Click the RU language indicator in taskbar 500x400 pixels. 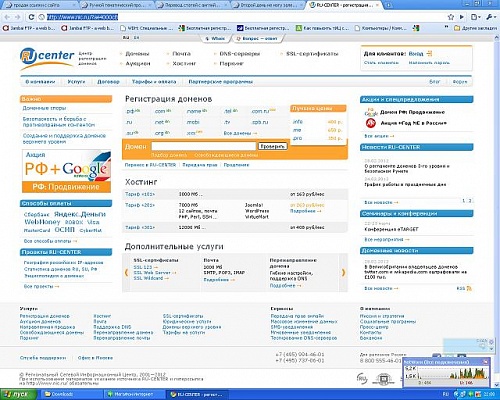point(446,394)
